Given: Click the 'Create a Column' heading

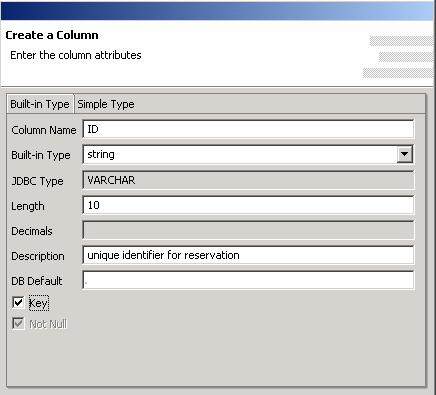Looking at the screenshot, I should coord(52,35).
